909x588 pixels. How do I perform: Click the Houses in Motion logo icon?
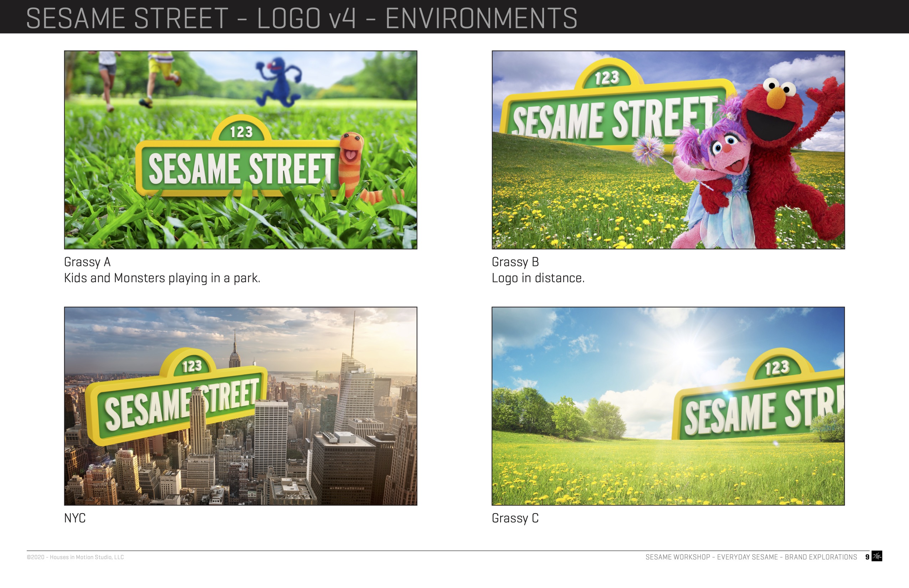[x=877, y=556]
